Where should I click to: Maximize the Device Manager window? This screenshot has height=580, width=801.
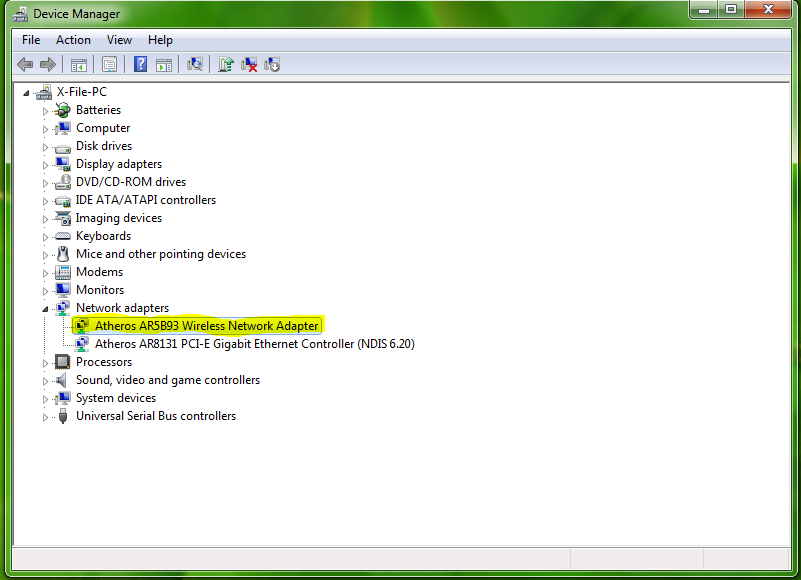(731, 9)
